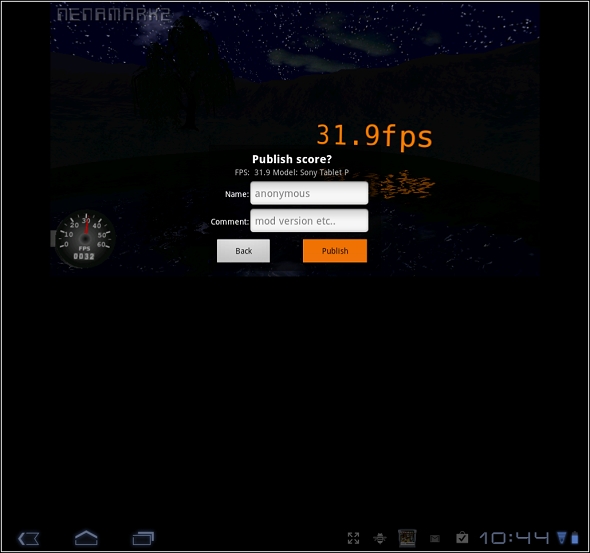Viewport: 590px width, 553px height.
Task: Tap the fullscreen zoom arrows icon
Action: pyautogui.click(x=353, y=538)
